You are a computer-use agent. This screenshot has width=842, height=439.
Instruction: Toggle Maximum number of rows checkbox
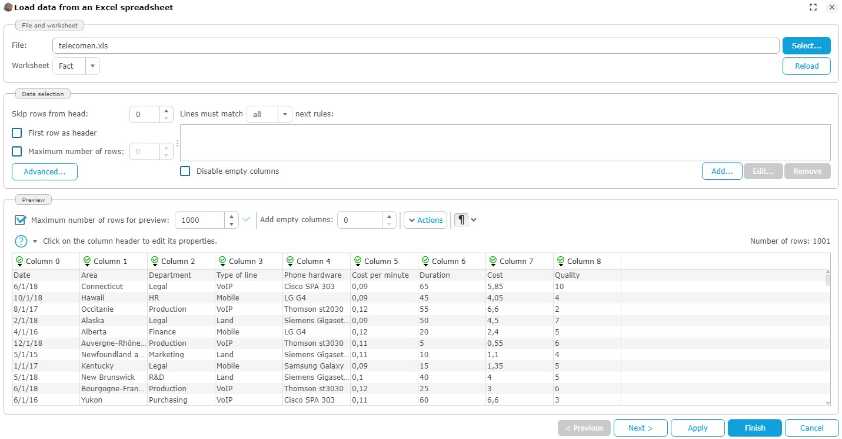tap(17, 151)
